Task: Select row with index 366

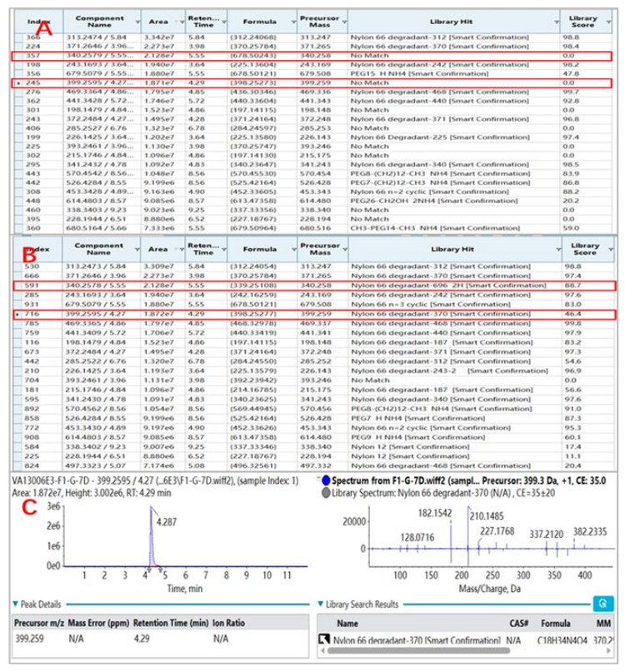Action: pos(312,37)
